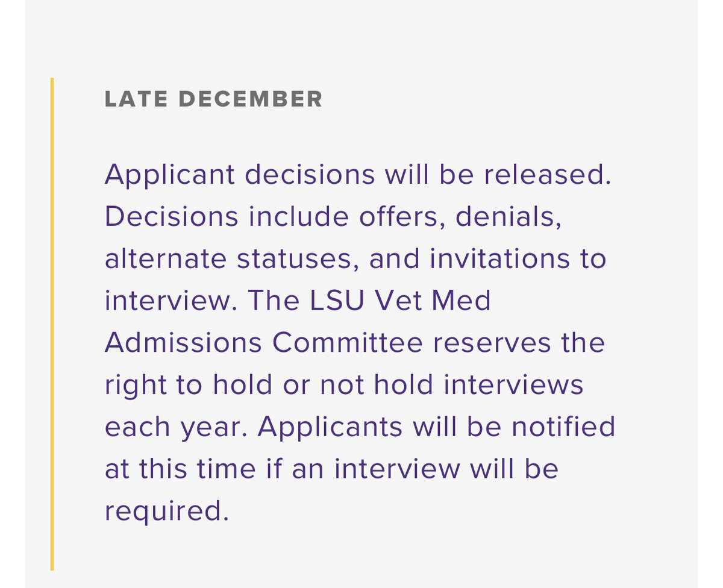Click the yellow vertical accent bar
This screenshot has height=588, width=723.
[x=52, y=324]
